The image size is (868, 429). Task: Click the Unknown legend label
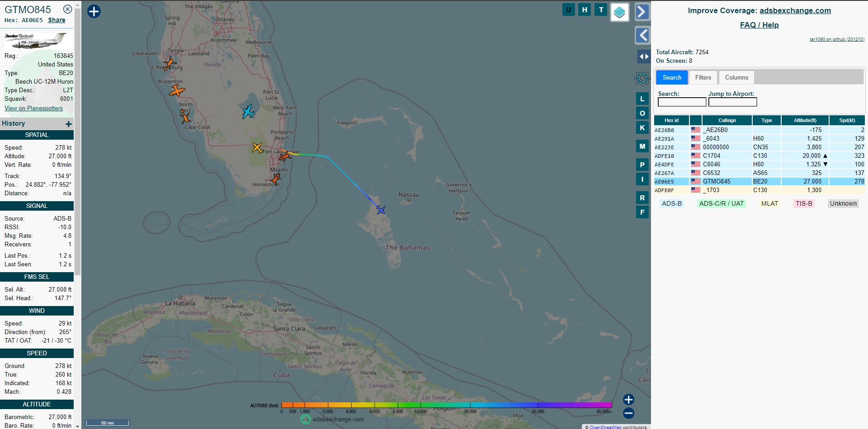843,203
